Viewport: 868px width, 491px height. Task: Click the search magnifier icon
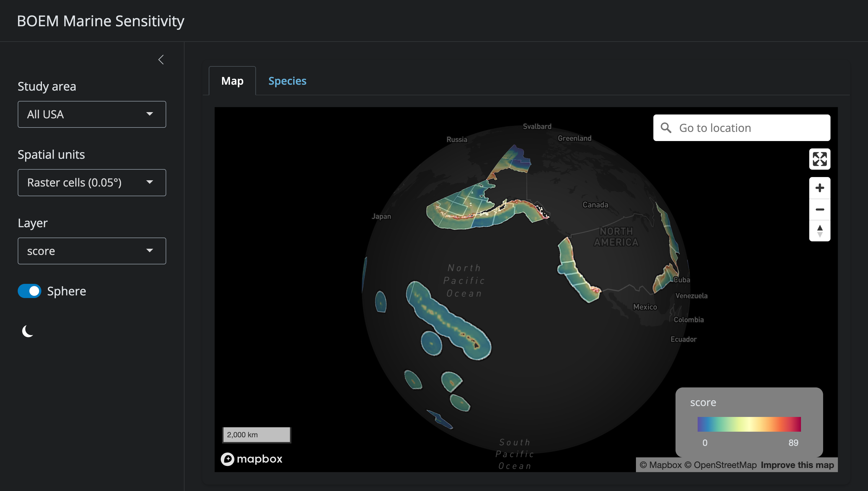point(666,128)
